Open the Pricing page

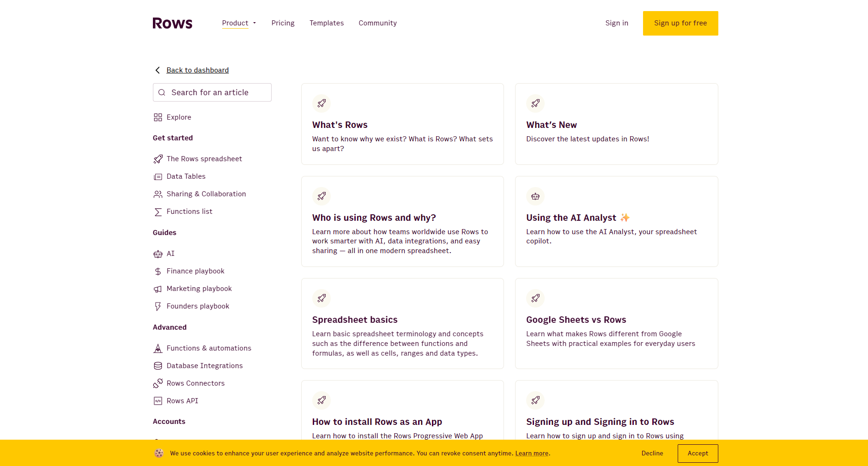pyautogui.click(x=283, y=23)
